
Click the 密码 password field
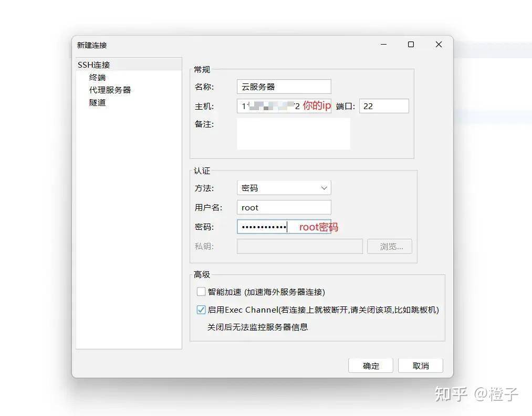[284, 227]
